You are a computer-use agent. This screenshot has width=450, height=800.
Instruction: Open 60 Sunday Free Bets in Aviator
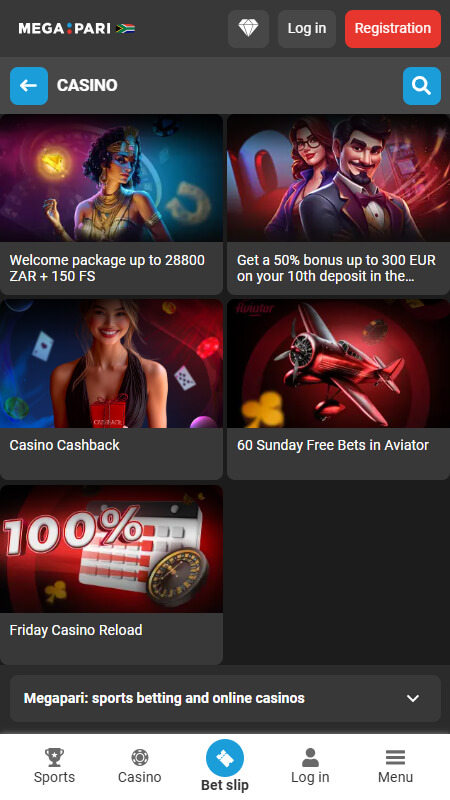(x=338, y=389)
